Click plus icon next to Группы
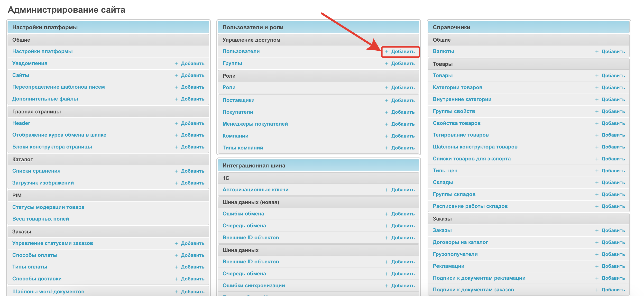The width and height of the screenshot is (644, 296). click(386, 64)
